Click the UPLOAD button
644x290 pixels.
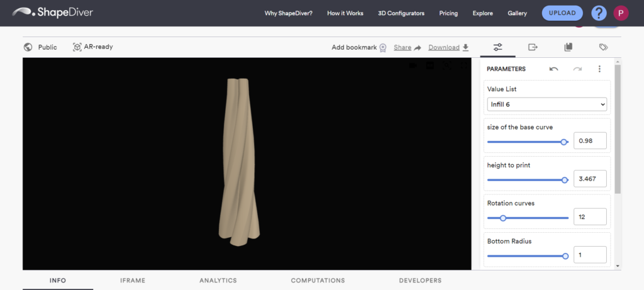click(562, 13)
